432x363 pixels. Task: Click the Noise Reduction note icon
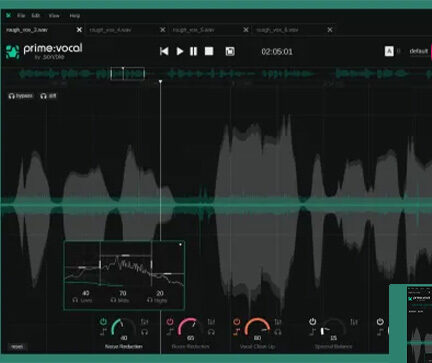point(103,332)
